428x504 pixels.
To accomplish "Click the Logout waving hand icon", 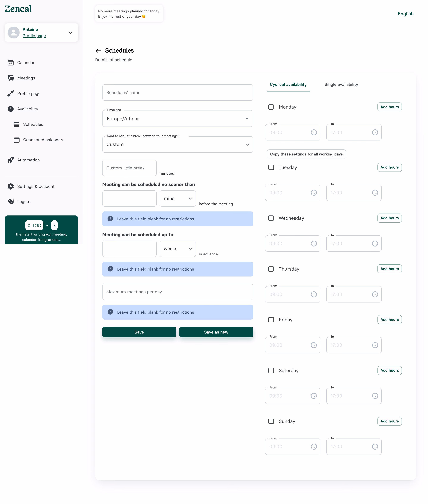I will (11, 202).
